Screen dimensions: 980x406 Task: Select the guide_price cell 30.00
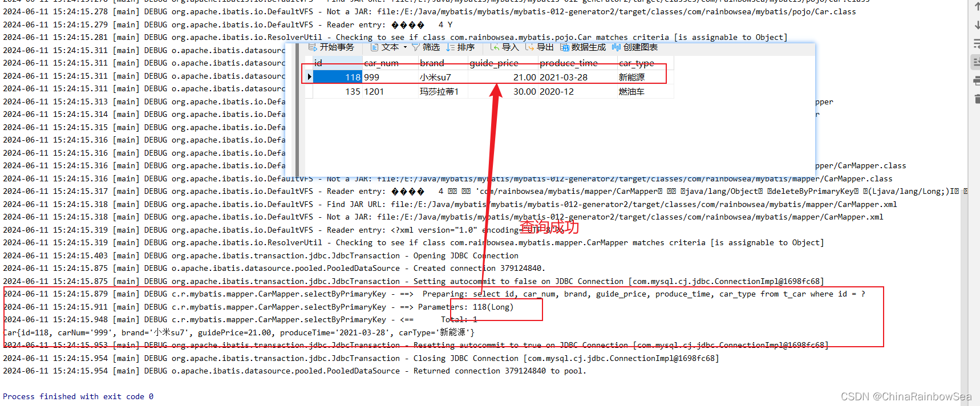pos(503,91)
